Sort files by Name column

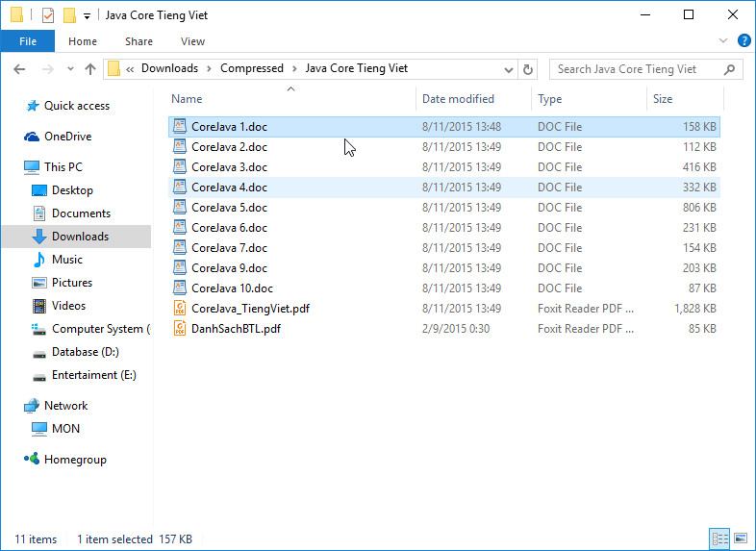[x=187, y=99]
